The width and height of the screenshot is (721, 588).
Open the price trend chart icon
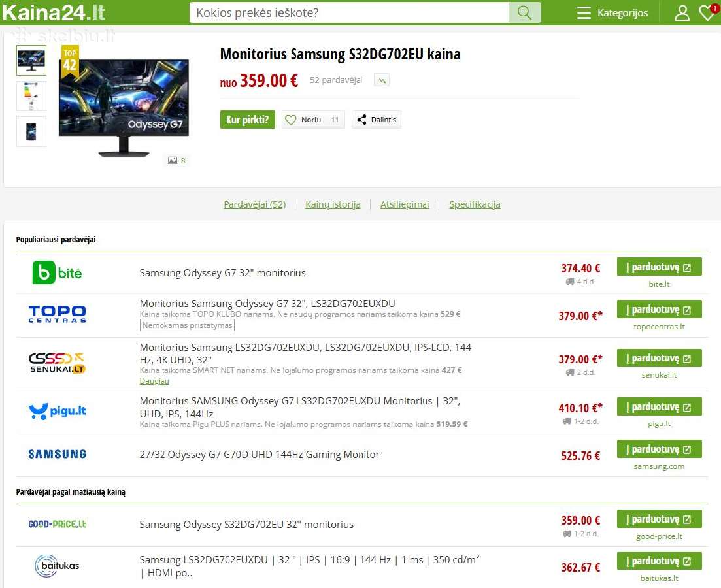(x=382, y=80)
